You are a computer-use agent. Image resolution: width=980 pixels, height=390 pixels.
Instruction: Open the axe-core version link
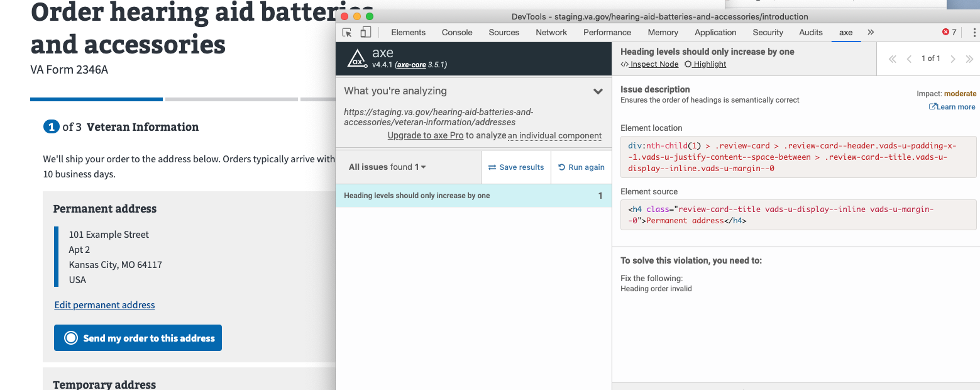tap(411, 65)
